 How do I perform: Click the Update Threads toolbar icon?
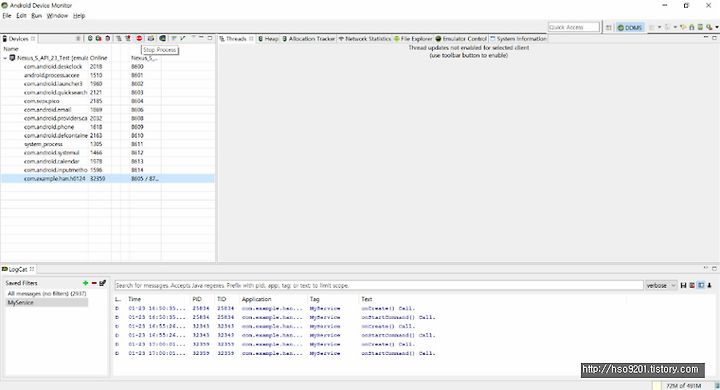coord(119,39)
